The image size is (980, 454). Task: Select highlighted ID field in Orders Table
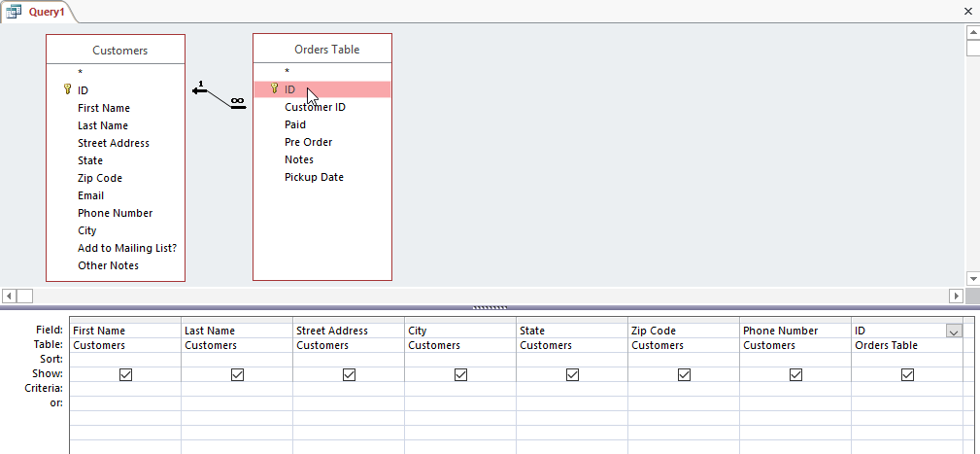pos(322,89)
